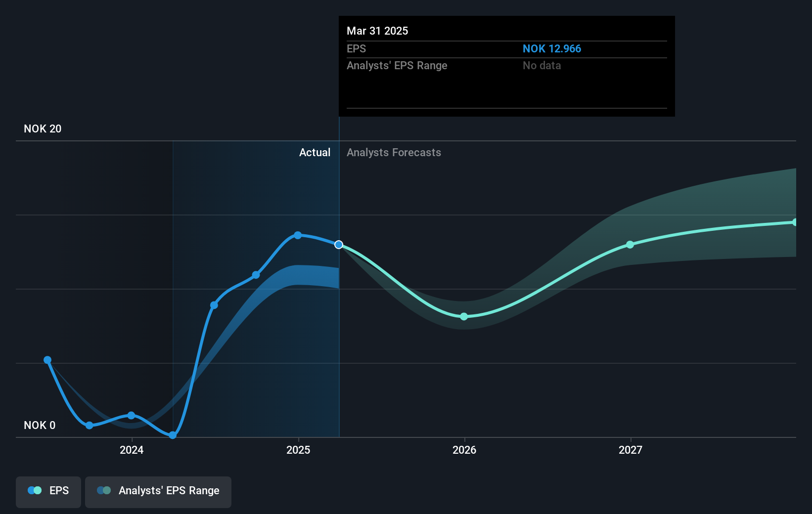The width and height of the screenshot is (812, 514).
Task: Select the EPS point before 2024 at the dip
Action: (x=89, y=426)
